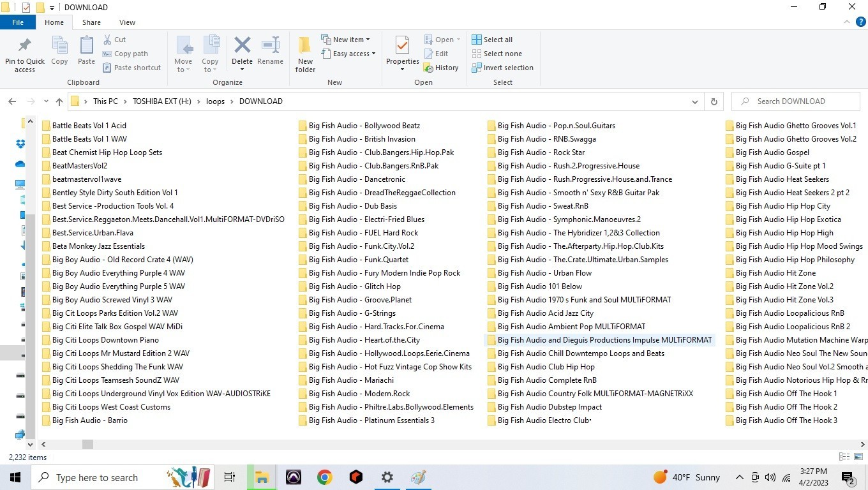Click the Paste ribbon icon

coord(86,46)
